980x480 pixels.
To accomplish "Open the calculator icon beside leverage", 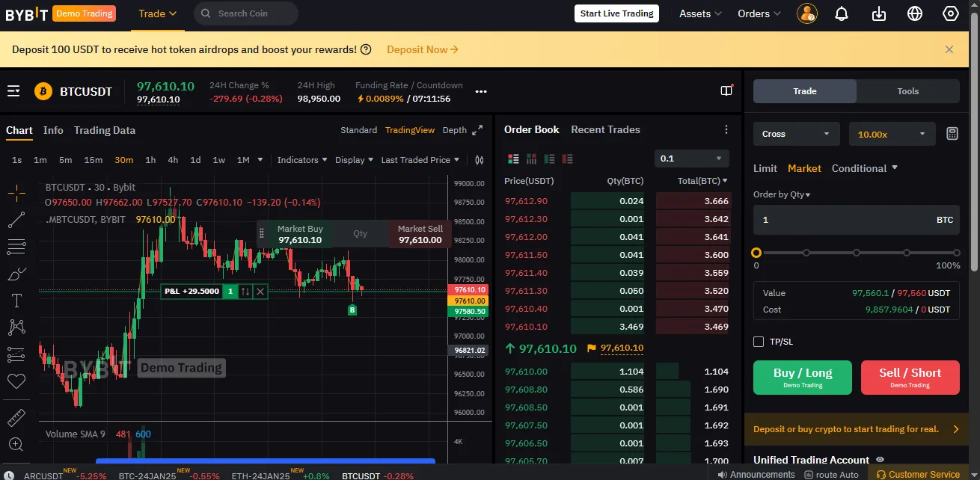I will 952,134.
